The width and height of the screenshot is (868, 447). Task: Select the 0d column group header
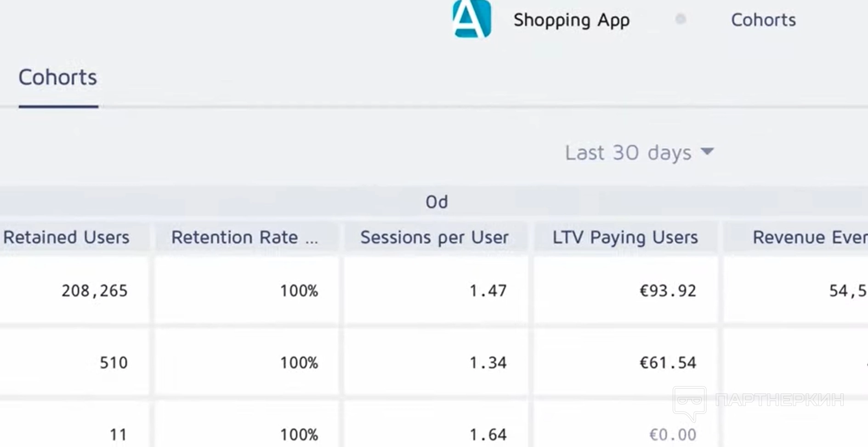tap(436, 202)
